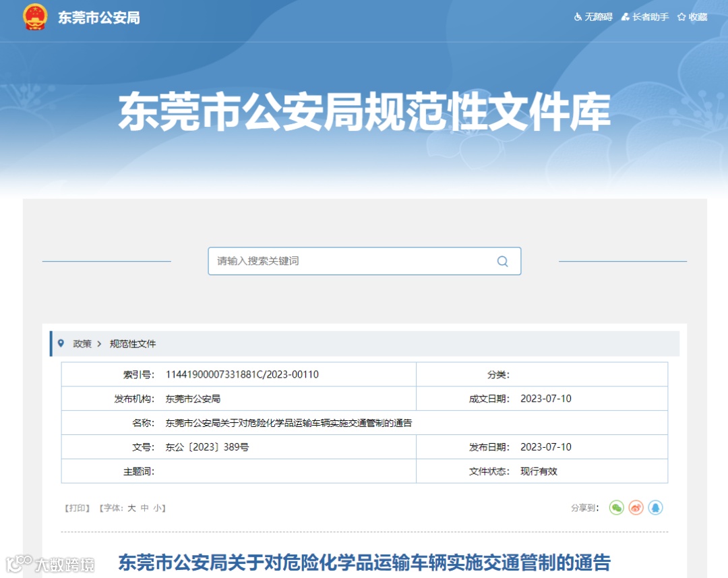This screenshot has width=728, height=578.
Task: Click the search magnifier icon
Action: (502, 261)
